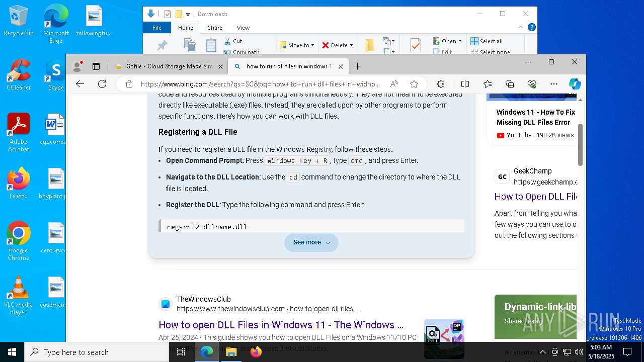Open Edge profile avatar

(x=77, y=66)
